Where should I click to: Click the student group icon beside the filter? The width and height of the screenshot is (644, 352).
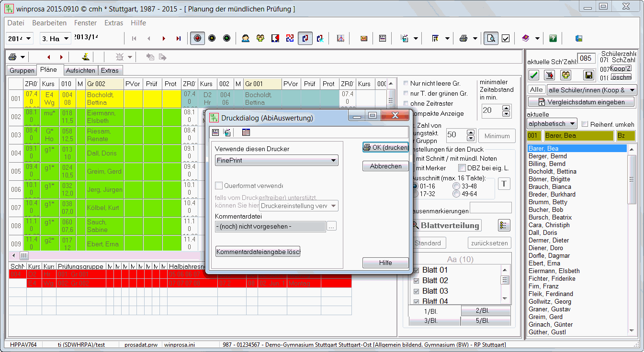point(566,75)
